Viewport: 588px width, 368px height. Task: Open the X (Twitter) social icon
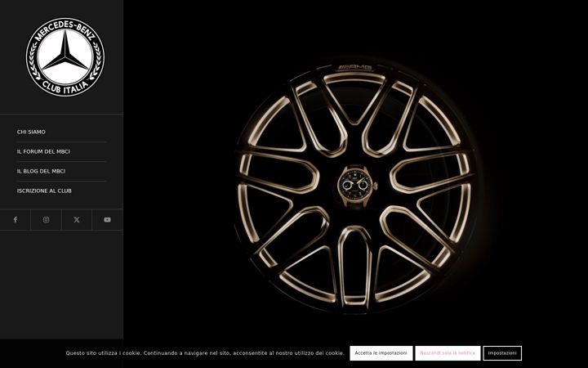[77, 220]
